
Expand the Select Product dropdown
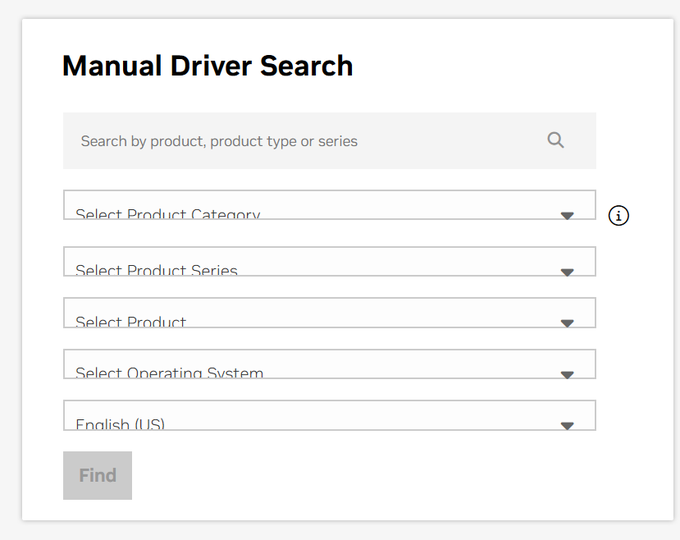click(x=330, y=313)
